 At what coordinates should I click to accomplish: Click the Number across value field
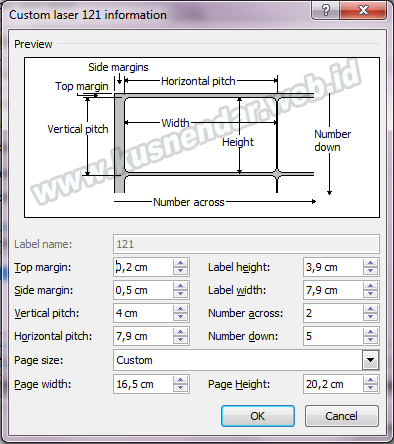[333, 313]
